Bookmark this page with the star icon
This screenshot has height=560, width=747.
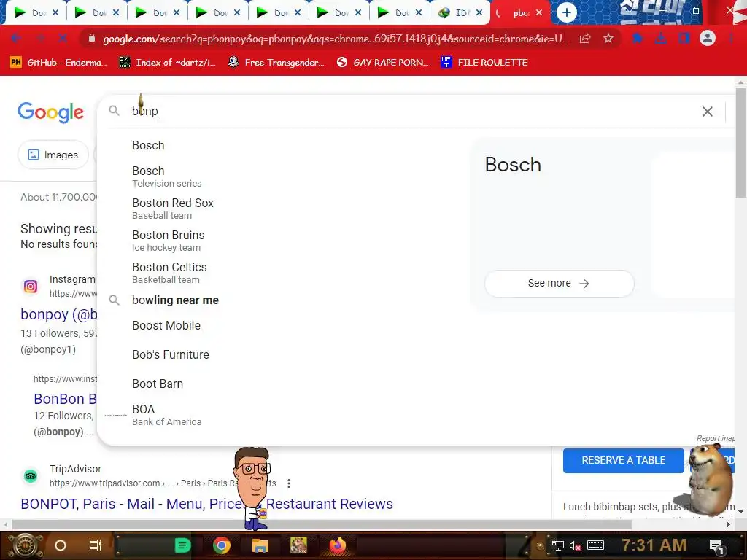[x=608, y=38]
